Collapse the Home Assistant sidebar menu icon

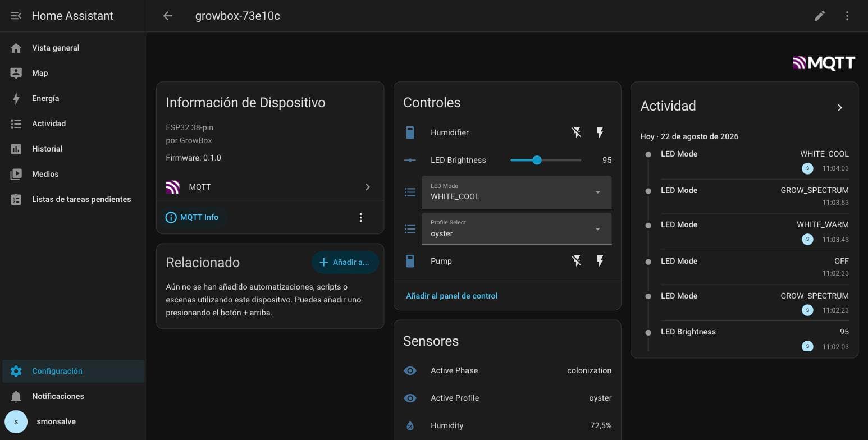coord(16,16)
